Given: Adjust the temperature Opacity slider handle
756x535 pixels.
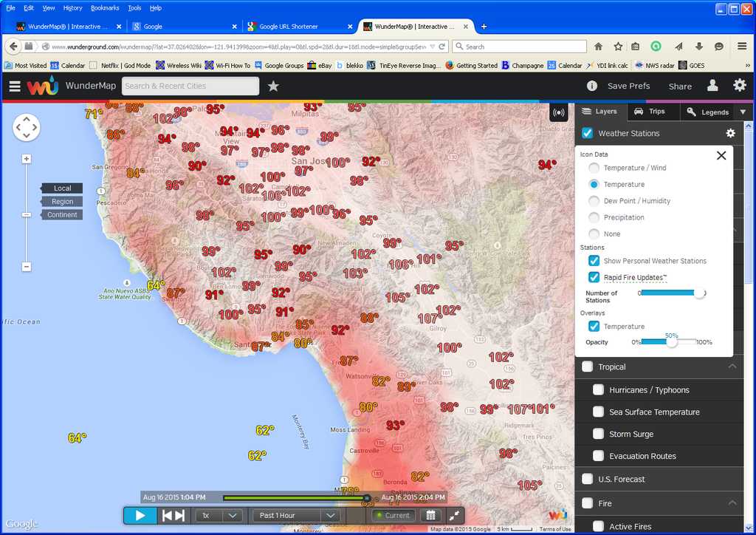Looking at the screenshot, I should (x=671, y=342).
